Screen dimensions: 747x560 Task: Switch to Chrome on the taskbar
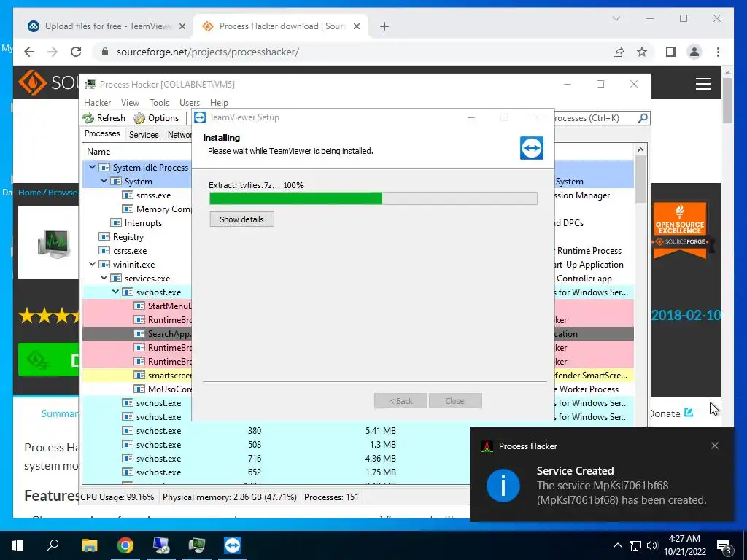(125, 545)
